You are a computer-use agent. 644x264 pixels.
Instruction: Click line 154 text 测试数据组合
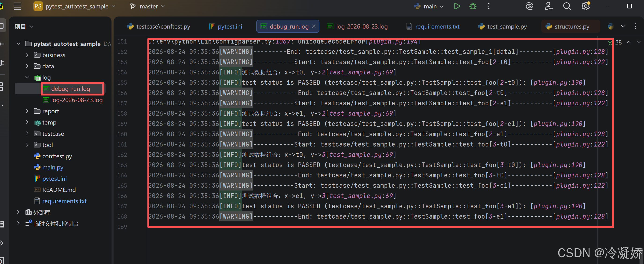coord(260,72)
